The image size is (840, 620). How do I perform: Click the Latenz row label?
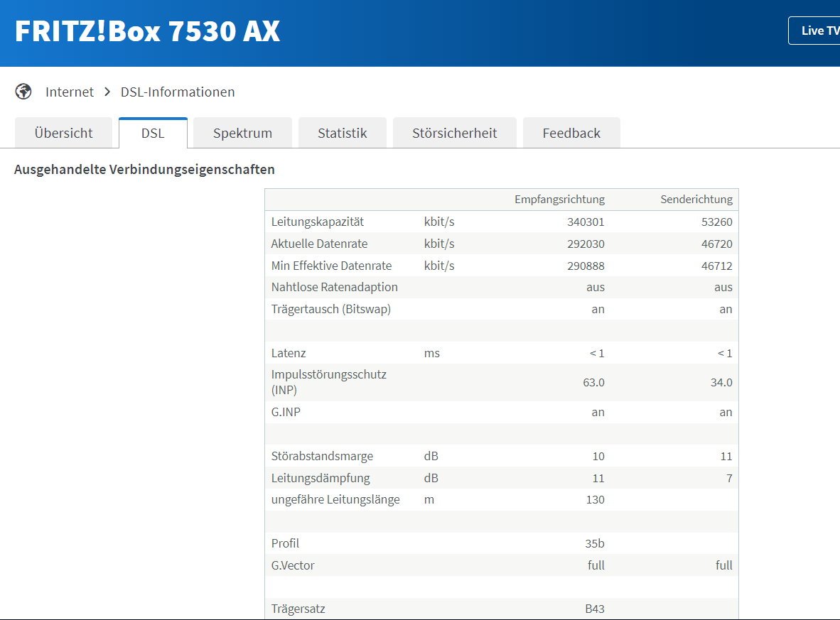pyautogui.click(x=289, y=353)
